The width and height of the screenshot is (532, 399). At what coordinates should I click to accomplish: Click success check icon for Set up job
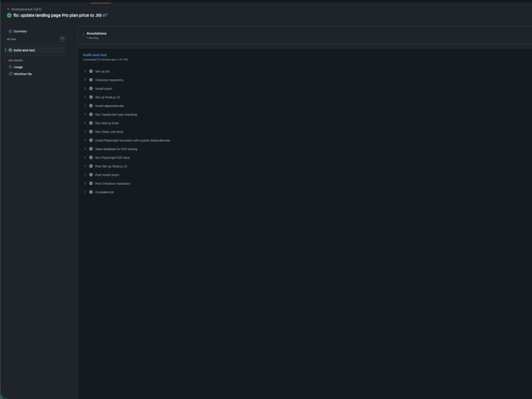coord(91,71)
